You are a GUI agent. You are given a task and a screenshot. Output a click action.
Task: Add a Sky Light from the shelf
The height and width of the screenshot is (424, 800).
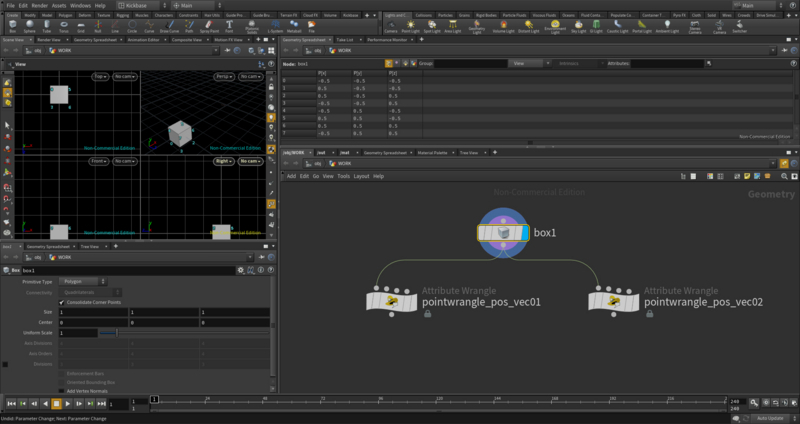pyautogui.click(x=579, y=26)
